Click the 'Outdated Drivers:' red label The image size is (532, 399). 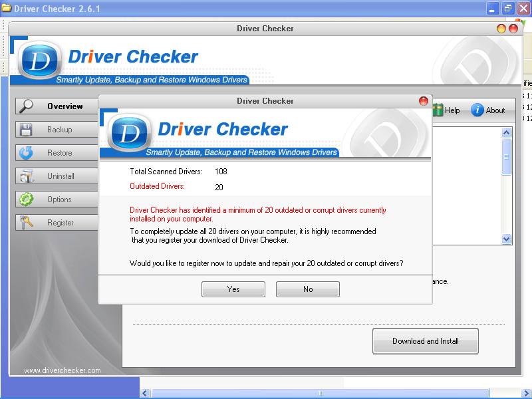[x=158, y=186]
